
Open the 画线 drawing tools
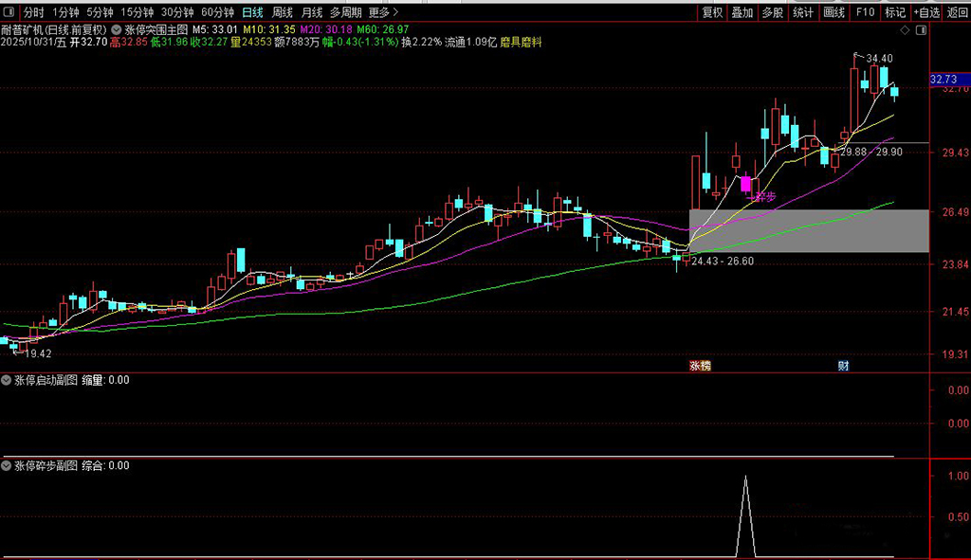[x=834, y=12]
